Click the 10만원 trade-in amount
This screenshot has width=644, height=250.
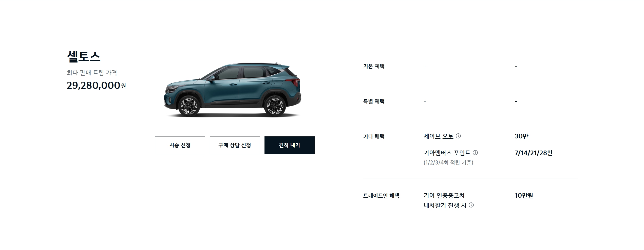coord(524,196)
